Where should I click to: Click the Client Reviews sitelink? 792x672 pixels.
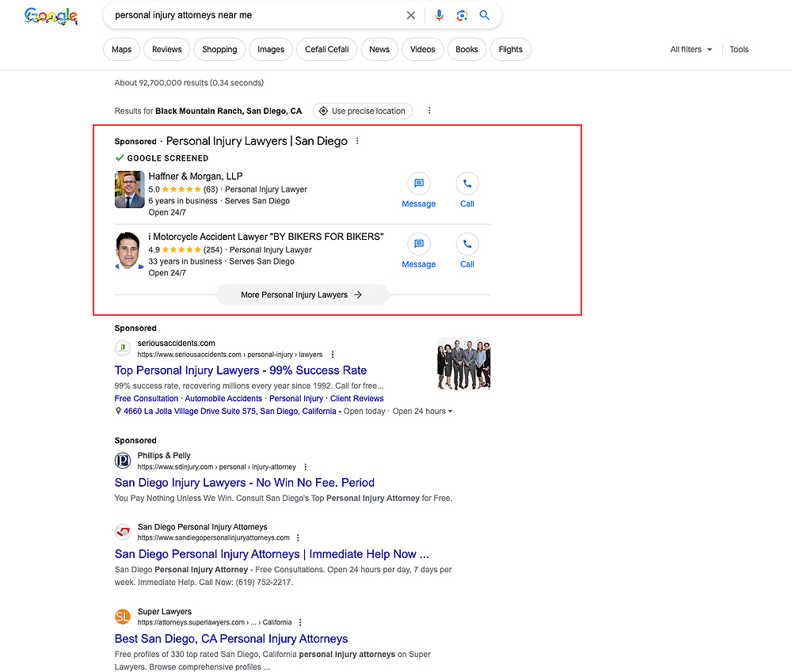[357, 399]
